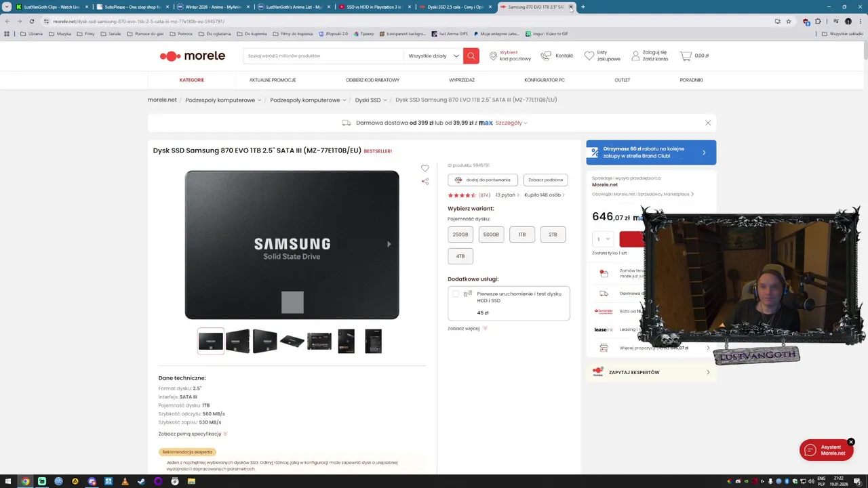The image size is (868, 488).
Task: Click browser reload button
Action: tap(31, 21)
